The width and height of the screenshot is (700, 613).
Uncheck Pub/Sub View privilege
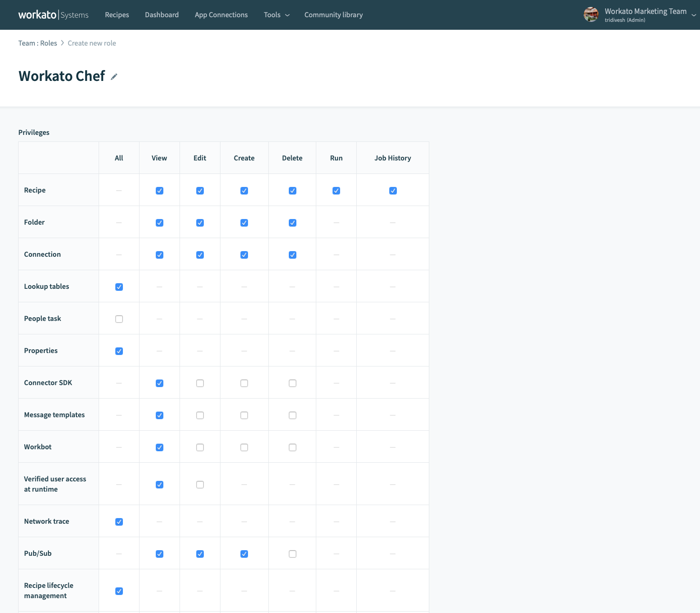click(160, 554)
